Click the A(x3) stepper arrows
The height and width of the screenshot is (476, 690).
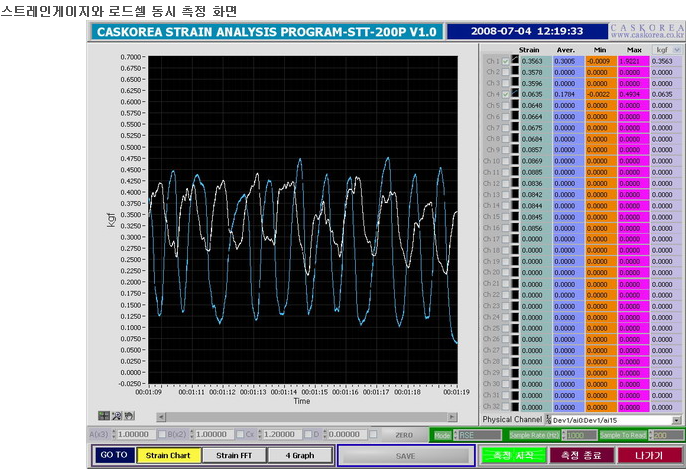[x=114, y=434]
